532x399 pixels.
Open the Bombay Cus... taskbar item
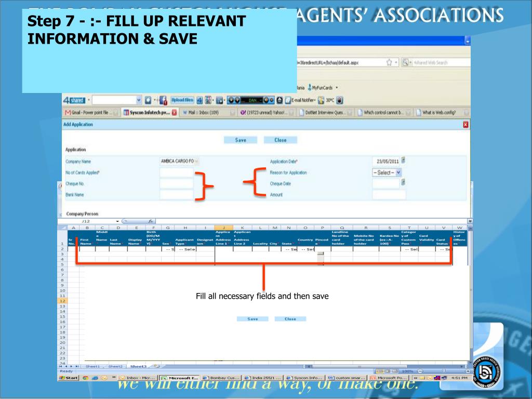pyautogui.click(x=221, y=378)
